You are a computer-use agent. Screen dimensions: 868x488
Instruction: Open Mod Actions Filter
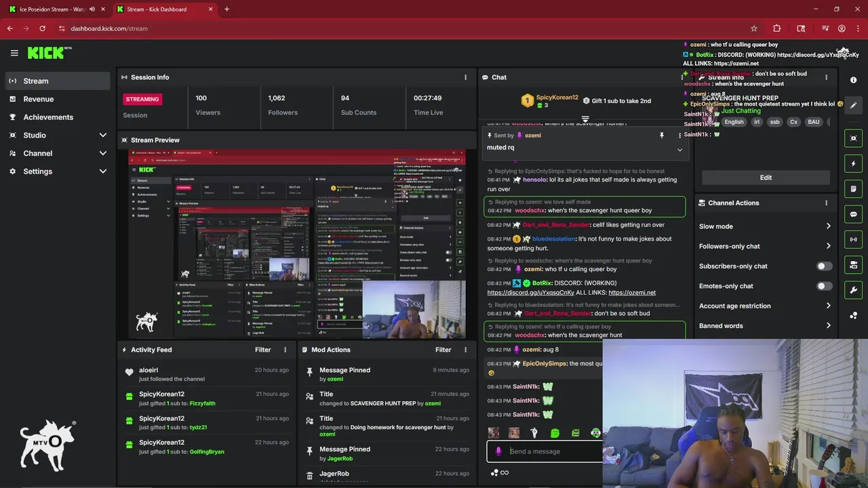443,350
